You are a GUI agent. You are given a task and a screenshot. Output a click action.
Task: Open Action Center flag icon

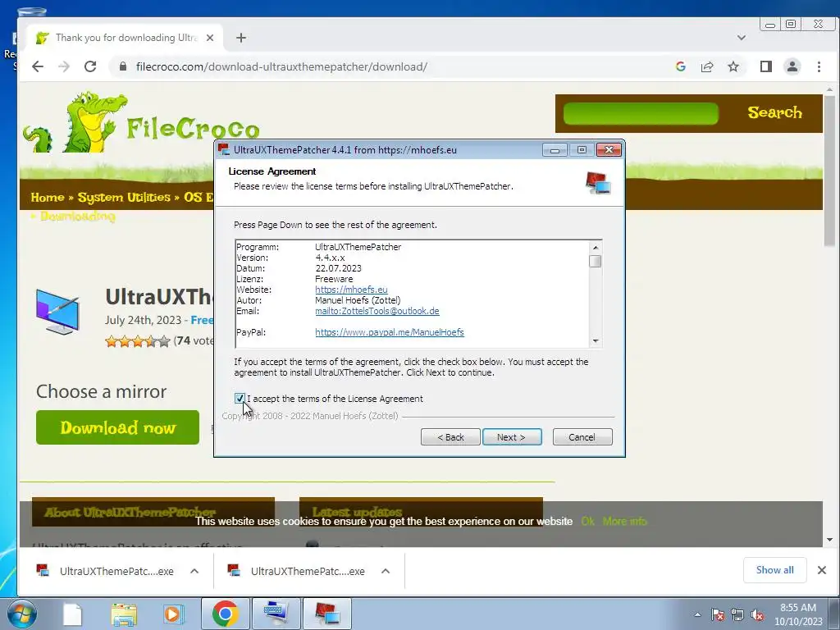click(718, 614)
